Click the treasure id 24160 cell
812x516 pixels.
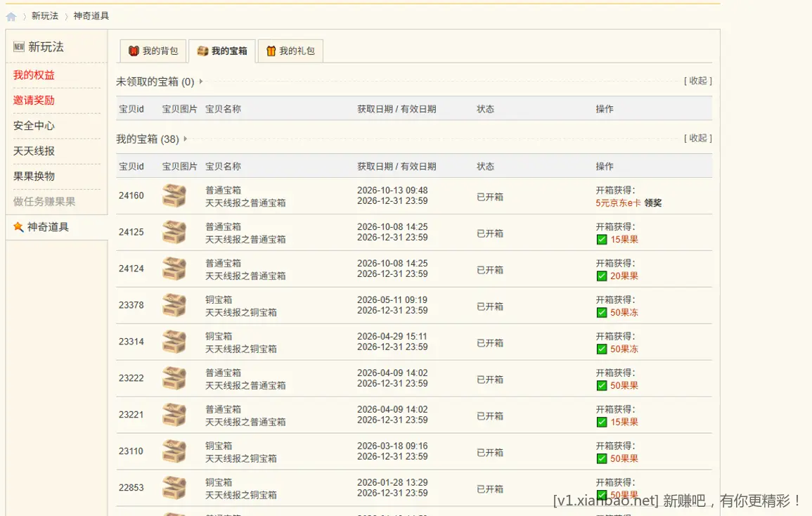point(131,196)
